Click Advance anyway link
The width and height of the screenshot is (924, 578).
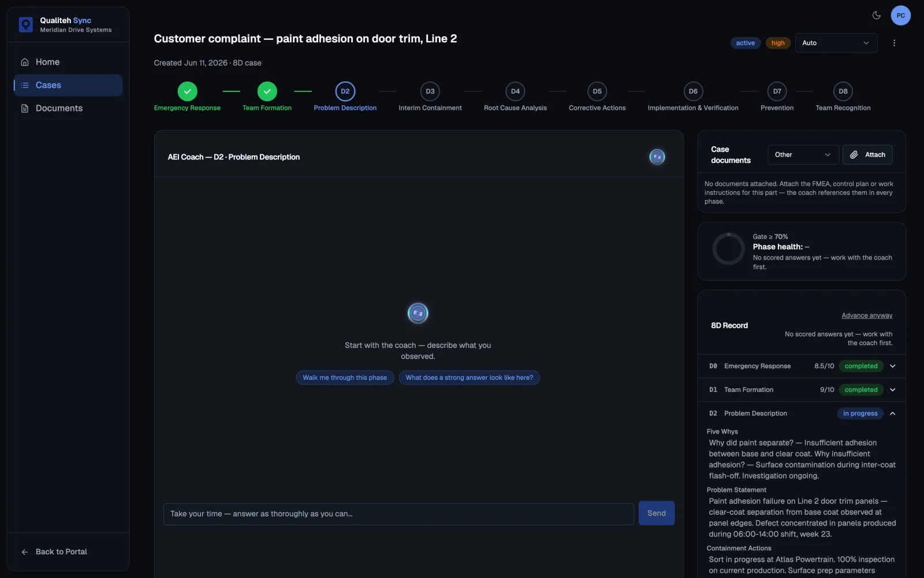pyautogui.click(x=867, y=316)
